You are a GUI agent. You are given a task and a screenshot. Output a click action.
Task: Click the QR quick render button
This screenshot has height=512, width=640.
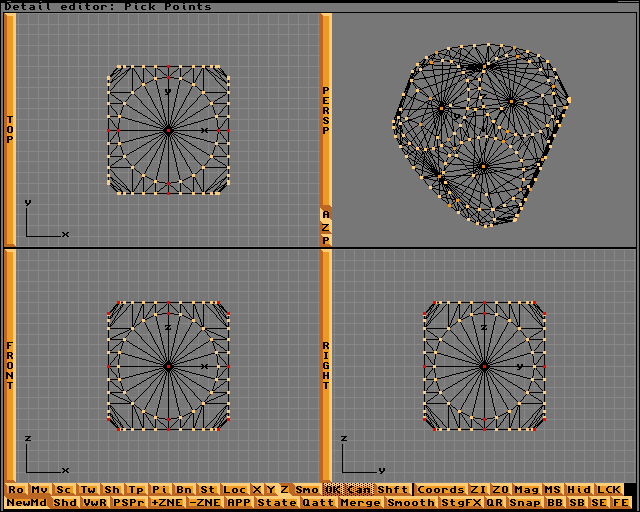(x=495, y=503)
